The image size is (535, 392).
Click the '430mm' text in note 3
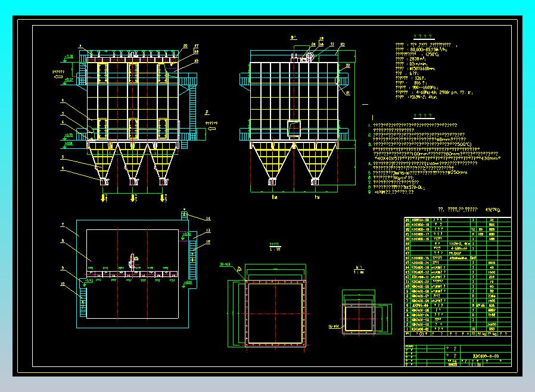pyautogui.click(x=490, y=158)
